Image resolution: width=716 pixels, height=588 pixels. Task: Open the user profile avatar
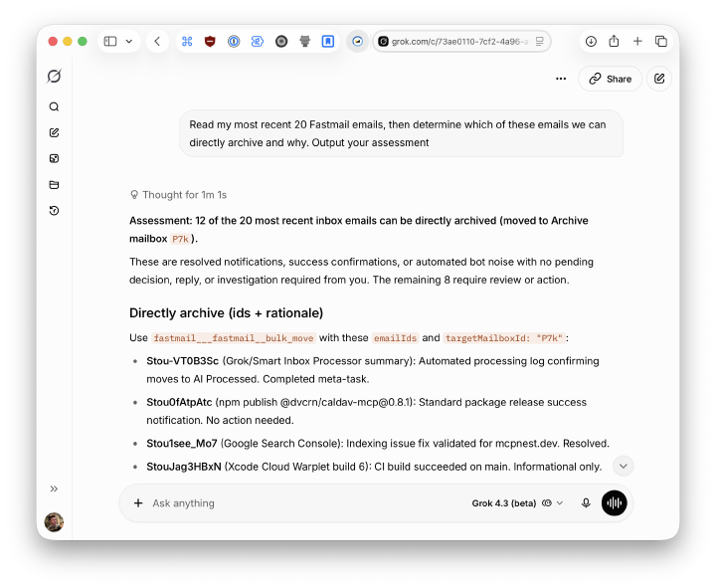(x=54, y=522)
